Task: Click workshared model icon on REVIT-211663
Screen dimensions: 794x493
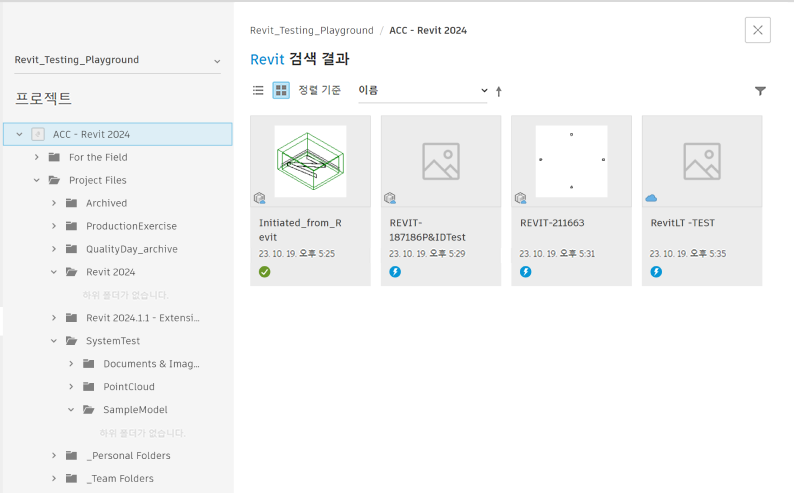Action: 521,198
